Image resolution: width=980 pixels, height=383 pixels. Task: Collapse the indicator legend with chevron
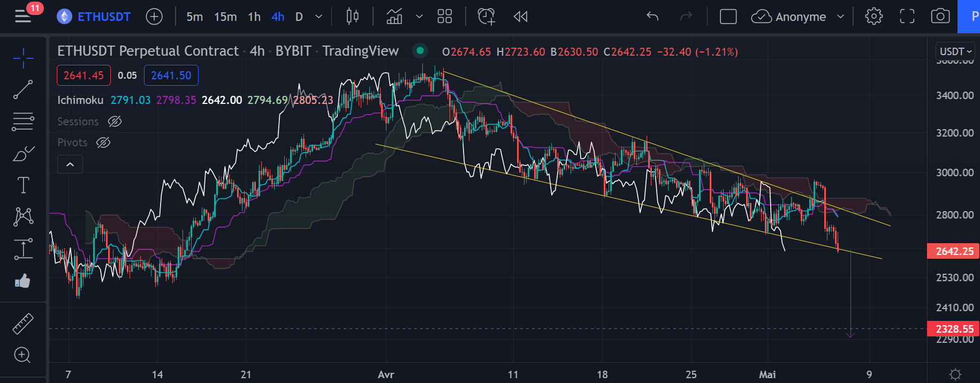coord(70,164)
